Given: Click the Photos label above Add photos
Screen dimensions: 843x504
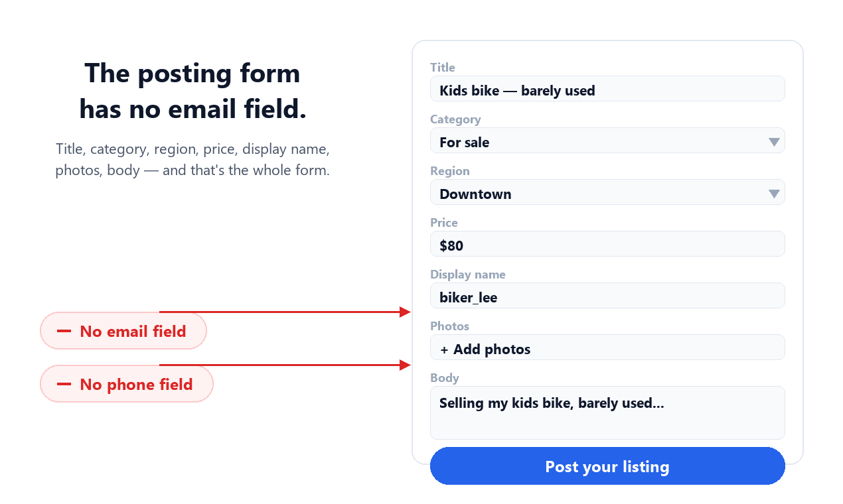Looking at the screenshot, I should [449, 326].
